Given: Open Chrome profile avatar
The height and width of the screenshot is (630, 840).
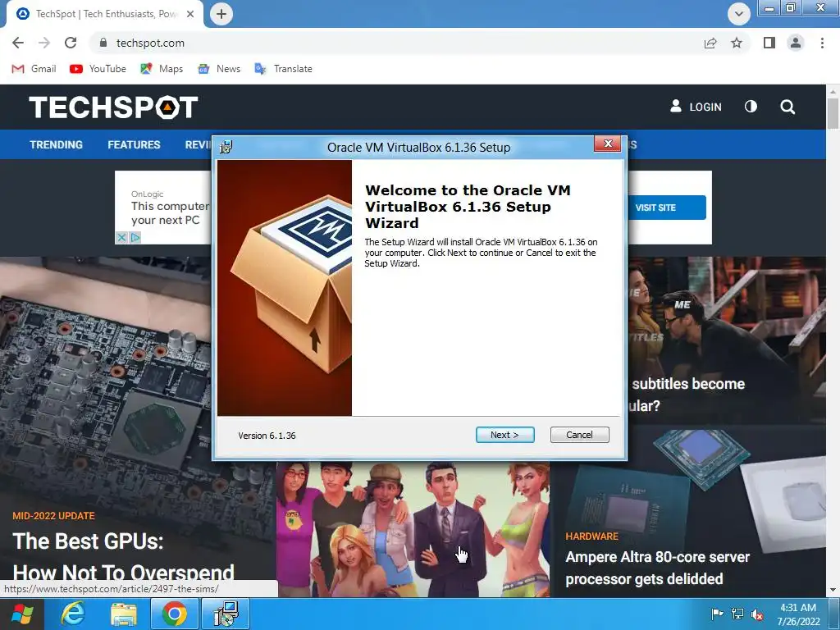Looking at the screenshot, I should pyautogui.click(x=796, y=43).
